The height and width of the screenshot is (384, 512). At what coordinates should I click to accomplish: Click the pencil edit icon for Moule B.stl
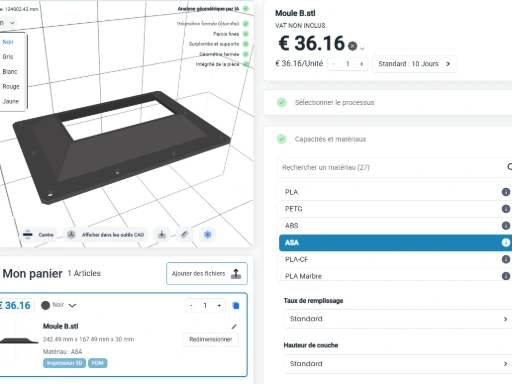(234, 327)
